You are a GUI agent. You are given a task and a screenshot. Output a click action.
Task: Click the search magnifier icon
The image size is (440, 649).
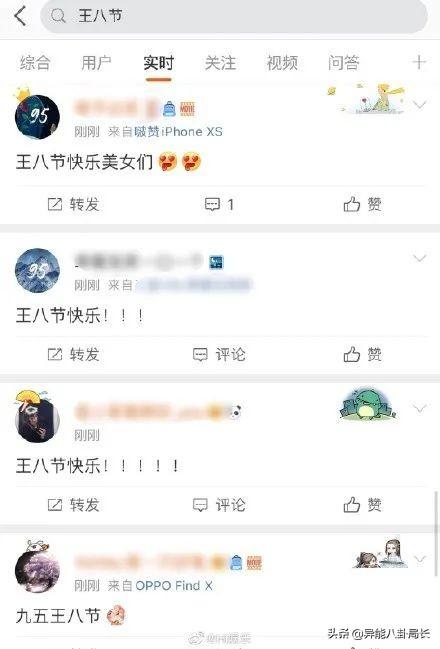[58, 16]
